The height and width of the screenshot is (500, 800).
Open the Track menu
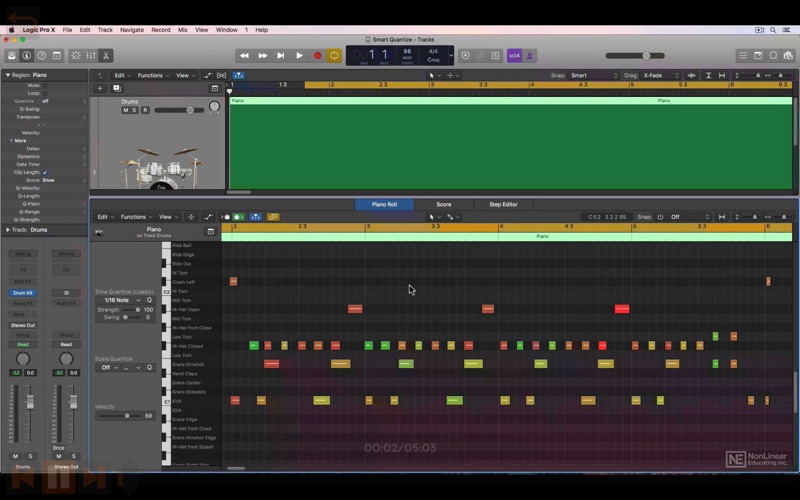tap(105, 30)
